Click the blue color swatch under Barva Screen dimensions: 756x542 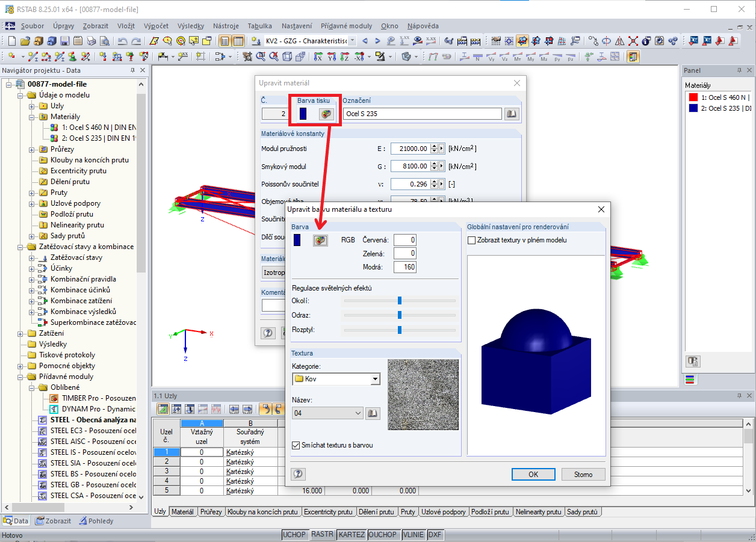[297, 240]
